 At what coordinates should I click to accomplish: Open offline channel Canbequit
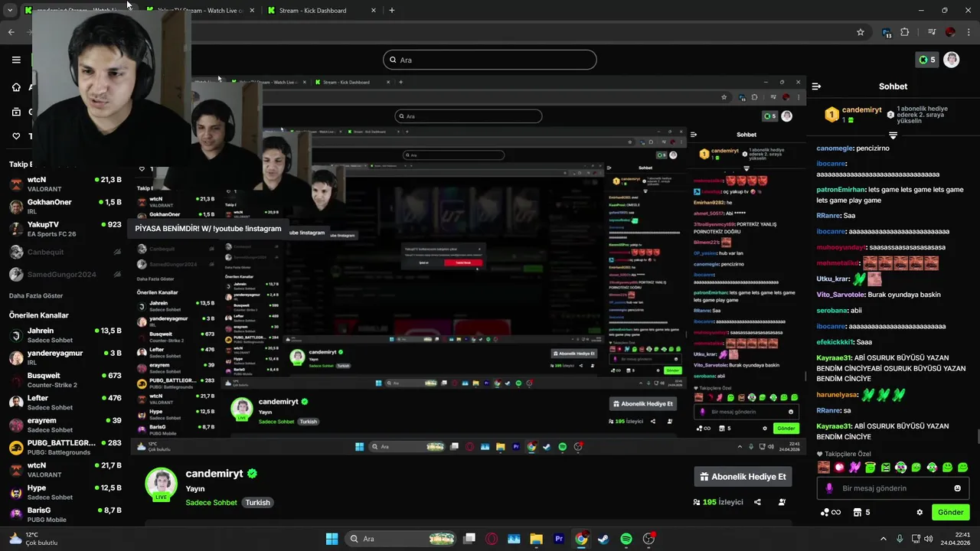click(65, 252)
